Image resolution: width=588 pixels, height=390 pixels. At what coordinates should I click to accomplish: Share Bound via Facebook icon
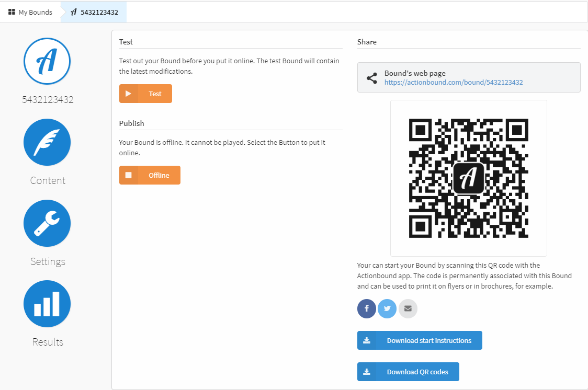pyautogui.click(x=367, y=308)
